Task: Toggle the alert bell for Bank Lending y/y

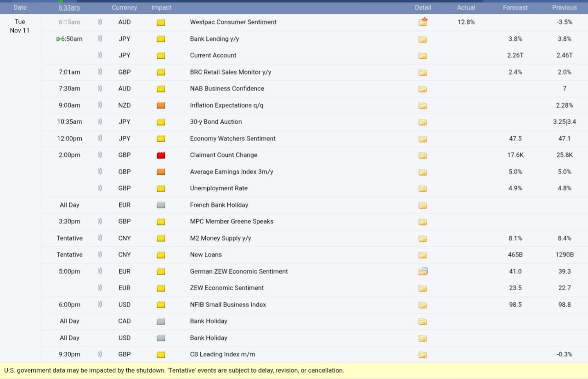Action: (x=100, y=39)
